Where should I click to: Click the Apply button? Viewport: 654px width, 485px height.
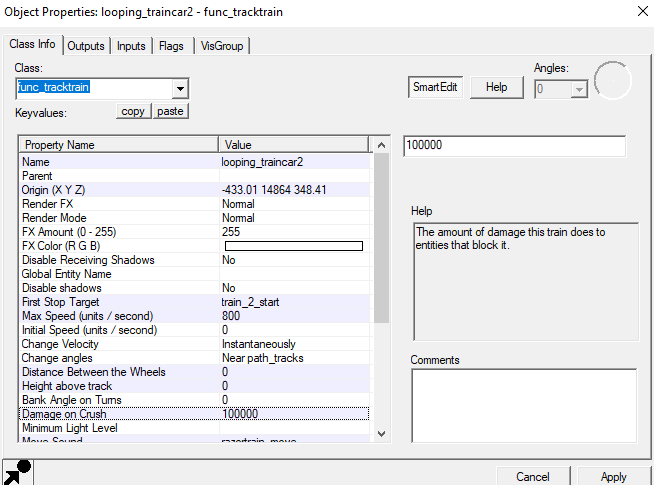[x=614, y=476]
